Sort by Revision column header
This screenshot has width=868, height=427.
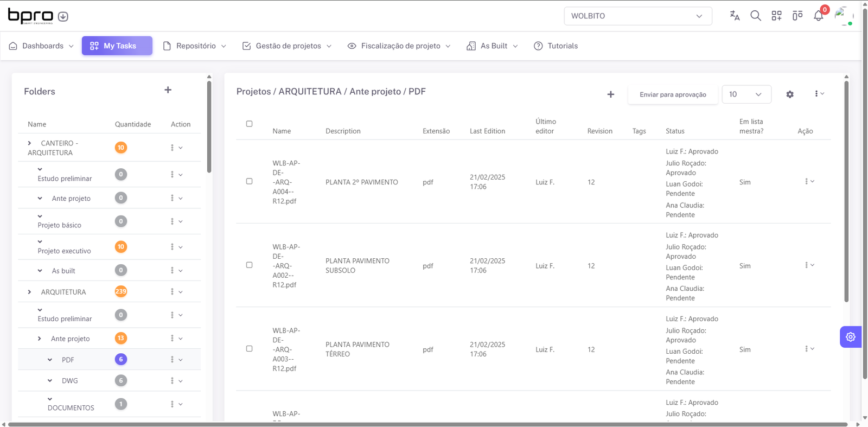pos(599,131)
